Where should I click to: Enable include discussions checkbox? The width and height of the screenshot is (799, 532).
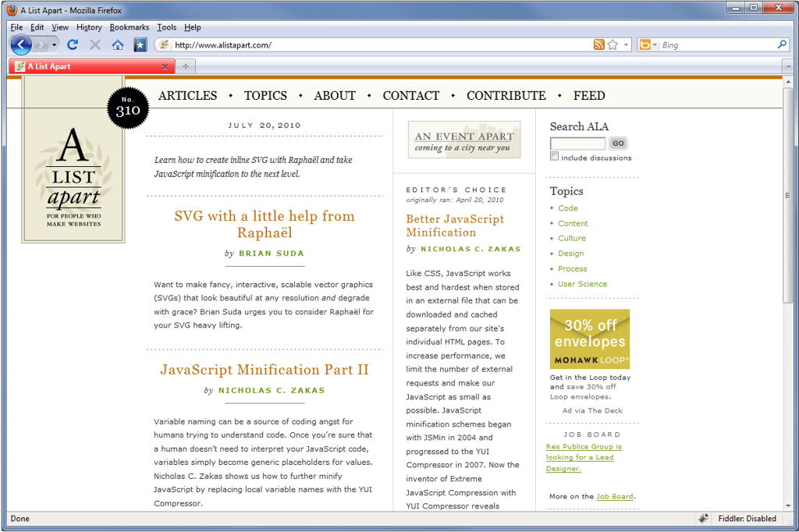tap(555, 157)
